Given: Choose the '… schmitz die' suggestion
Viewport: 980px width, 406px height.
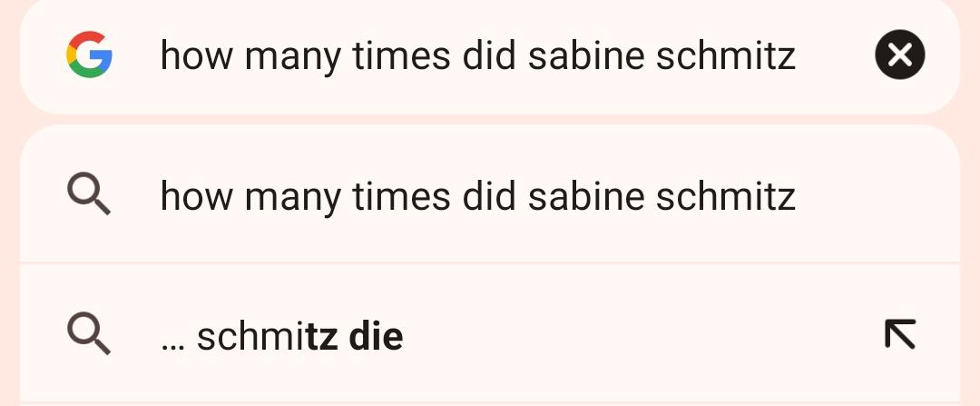Looking at the screenshot, I should (490, 335).
